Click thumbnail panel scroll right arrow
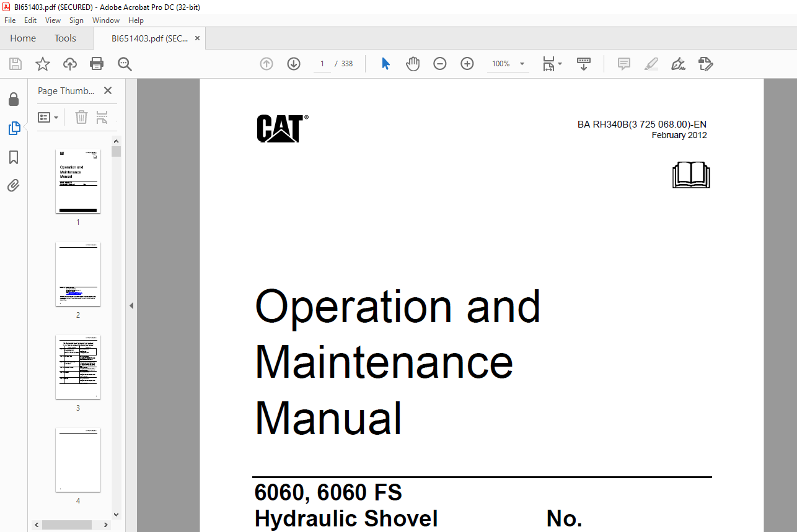The image size is (797, 532). [x=107, y=525]
